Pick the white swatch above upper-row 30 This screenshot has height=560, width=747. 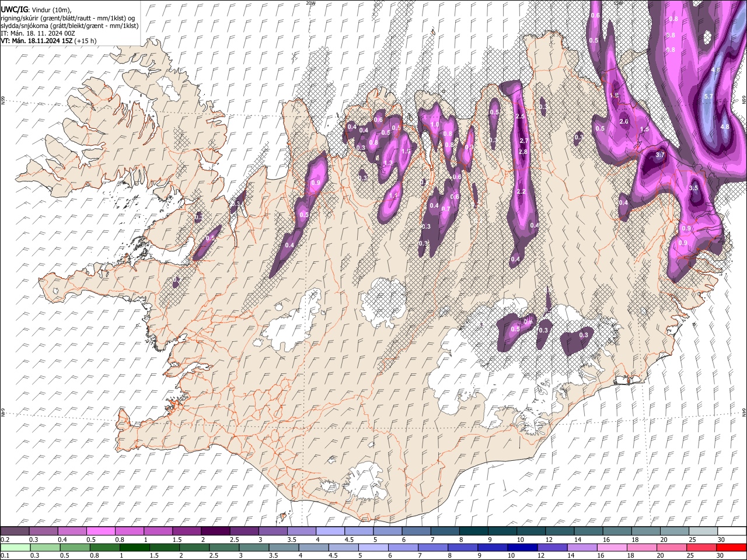click(731, 531)
